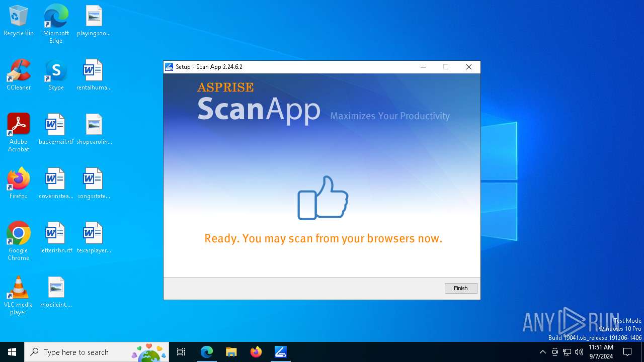
Task: Open the Recycle Bin desktop icon
Action: click(19, 21)
